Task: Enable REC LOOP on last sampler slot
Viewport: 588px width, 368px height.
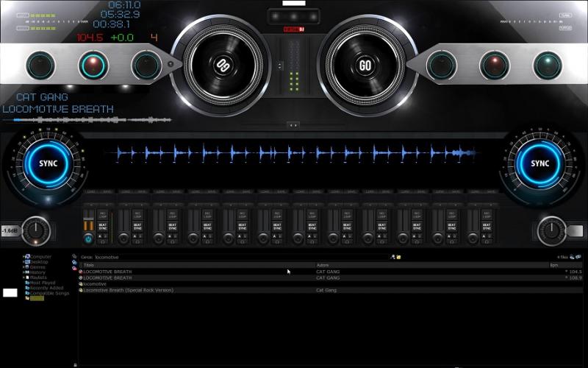Action: (x=487, y=215)
